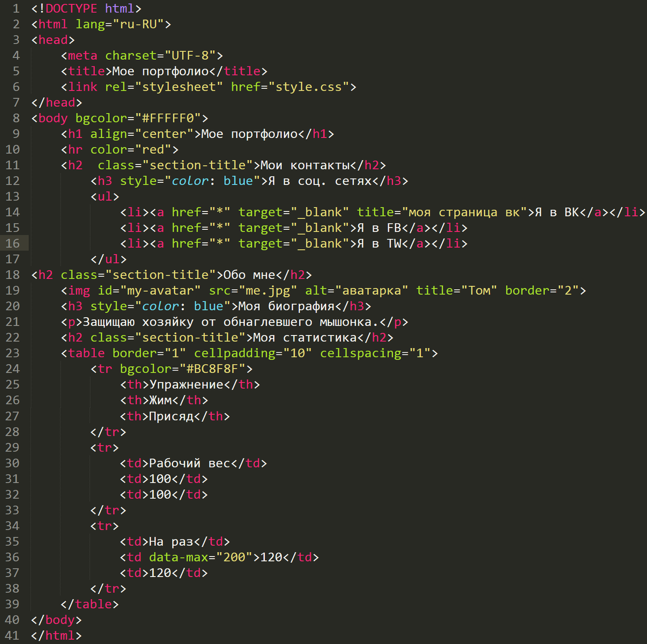Image resolution: width=647 pixels, height=644 pixels.
Task: Click line number 16 in the gutter
Action: (12, 243)
